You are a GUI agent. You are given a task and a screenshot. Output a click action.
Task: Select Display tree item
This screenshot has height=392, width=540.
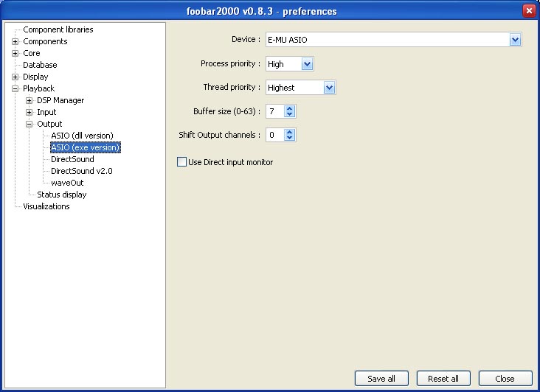(35, 77)
